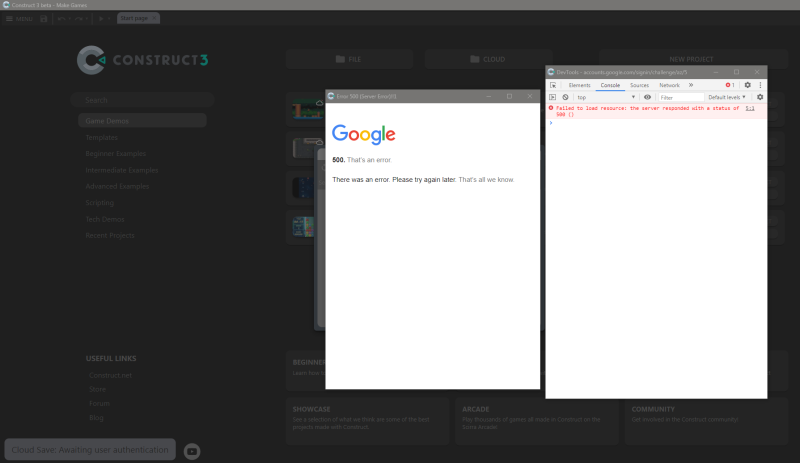Select Advanced Examples category
This screenshot has height=463, width=800.
[x=117, y=186]
